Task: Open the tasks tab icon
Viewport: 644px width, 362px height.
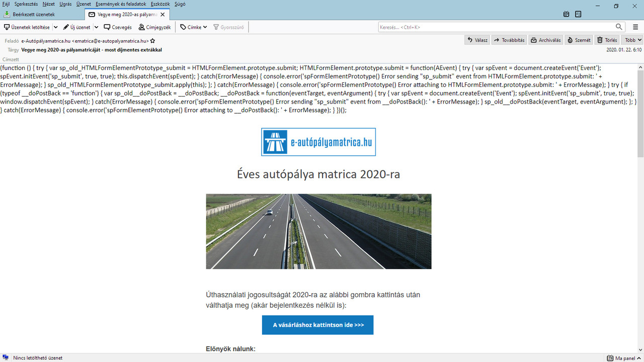Action: [x=578, y=14]
